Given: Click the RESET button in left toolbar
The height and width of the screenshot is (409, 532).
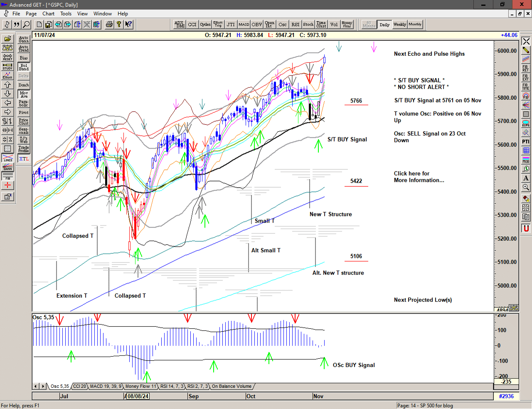Looking at the screenshot, I should tap(7, 57).
